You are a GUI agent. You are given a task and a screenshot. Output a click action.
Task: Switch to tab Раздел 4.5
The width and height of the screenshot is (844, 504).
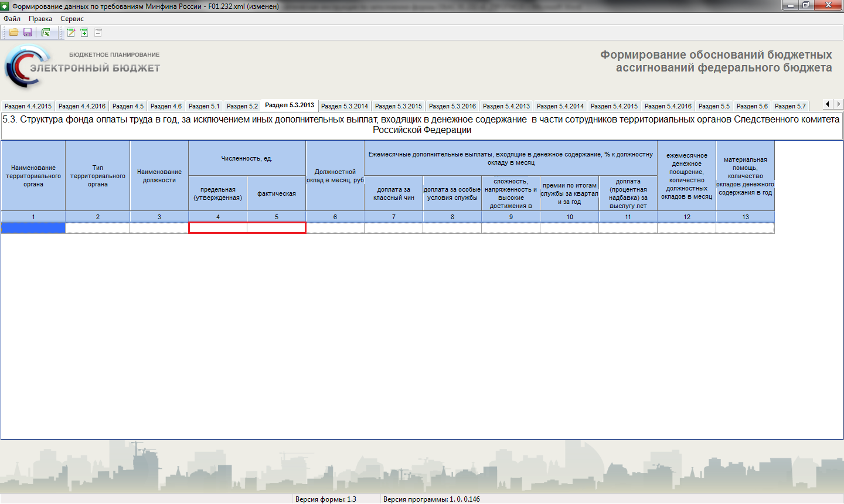pyautogui.click(x=128, y=106)
